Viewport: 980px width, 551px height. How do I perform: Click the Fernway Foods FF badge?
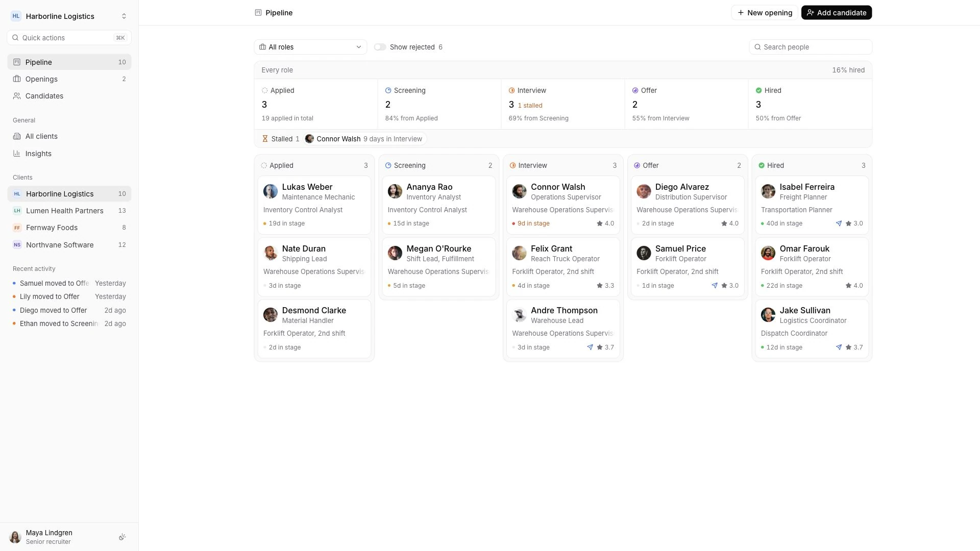(17, 228)
